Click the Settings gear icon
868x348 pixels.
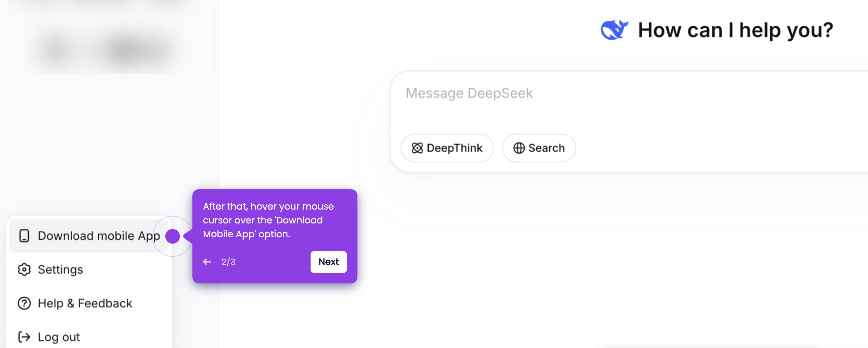point(24,270)
